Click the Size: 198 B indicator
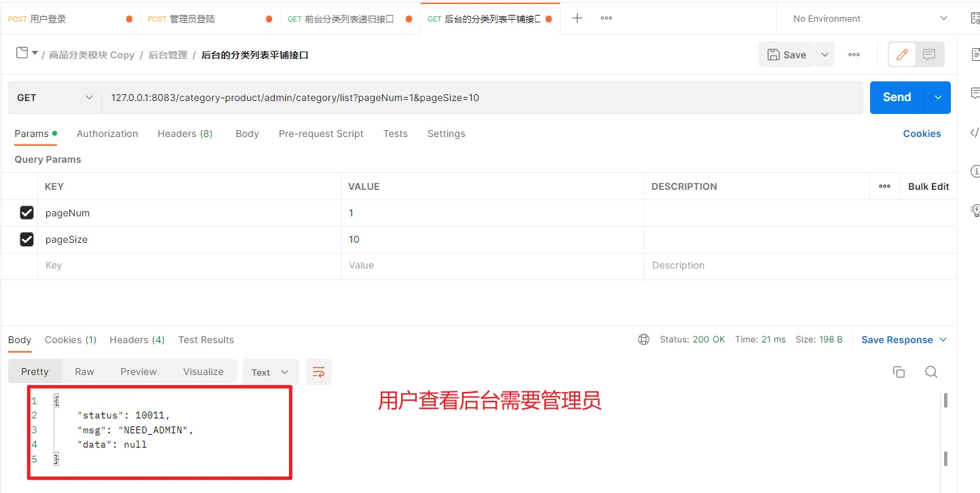Image resolution: width=980 pixels, height=493 pixels. pyautogui.click(x=819, y=340)
